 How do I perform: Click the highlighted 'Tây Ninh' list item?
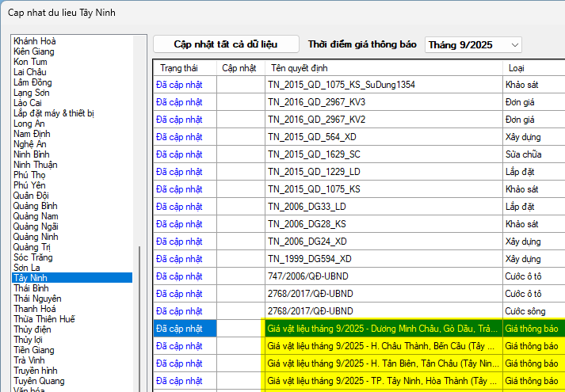pos(31,278)
